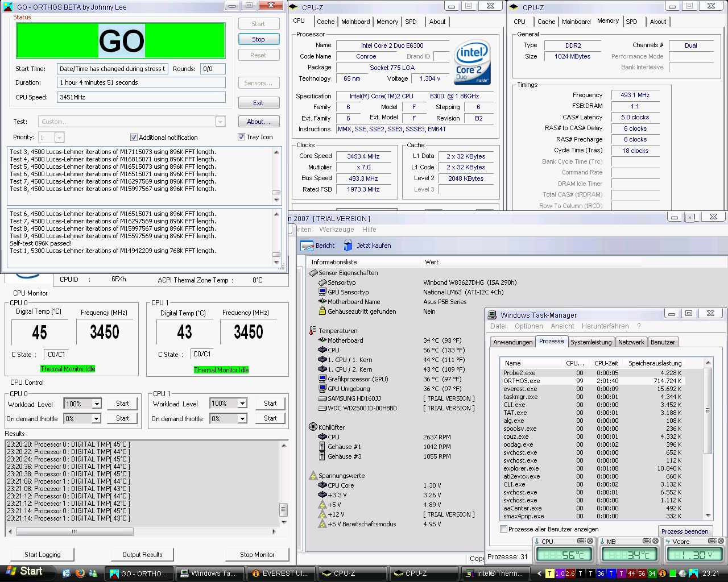The width and height of the screenshot is (728, 582).
Task: Click the icon beside Grafikprozessor (GPU)
Action: [x=322, y=379]
